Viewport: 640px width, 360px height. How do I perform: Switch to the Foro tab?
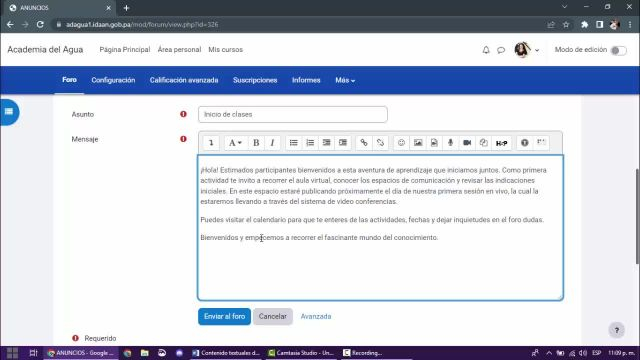pyautogui.click(x=69, y=80)
